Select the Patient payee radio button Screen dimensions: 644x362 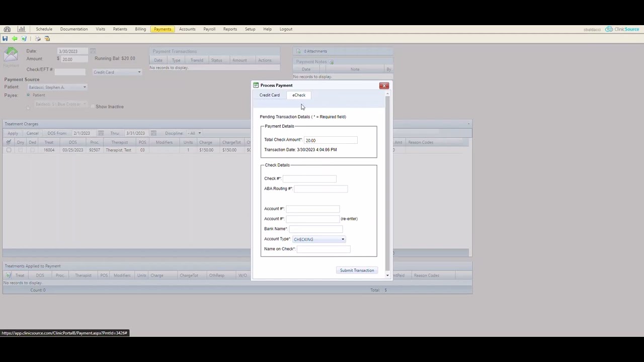[x=28, y=95]
